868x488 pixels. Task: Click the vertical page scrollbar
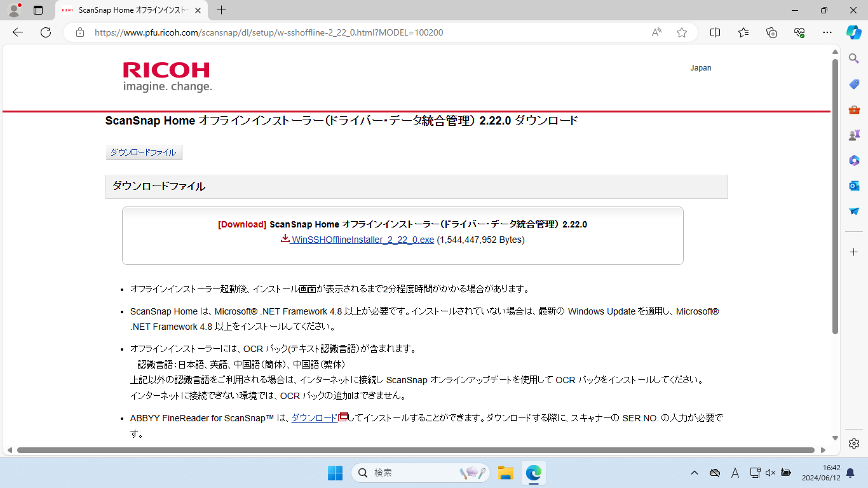pyautogui.click(x=835, y=197)
